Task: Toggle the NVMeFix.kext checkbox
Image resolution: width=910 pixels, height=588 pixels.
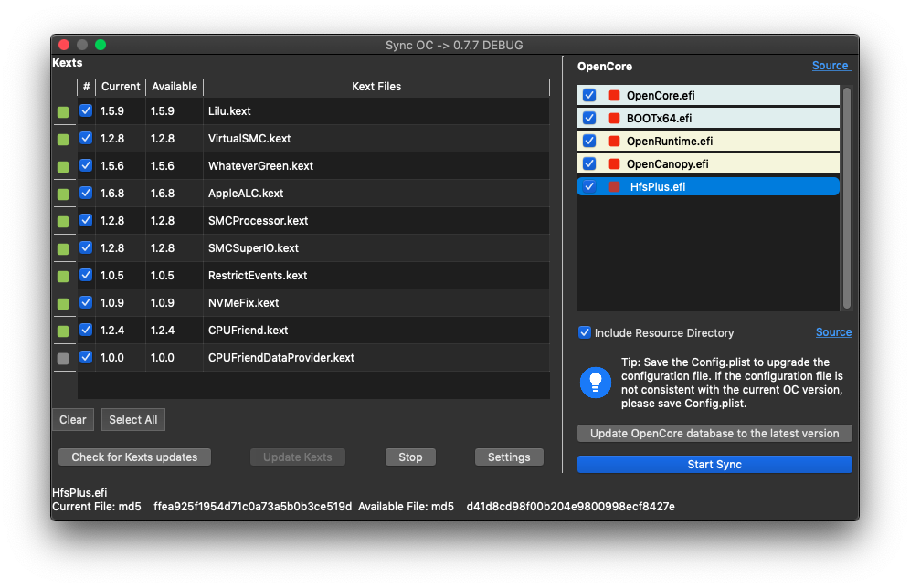Action: pos(86,302)
